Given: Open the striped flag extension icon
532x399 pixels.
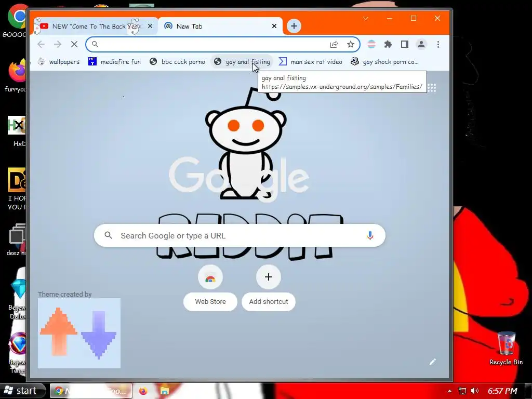Looking at the screenshot, I should click(x=371, y=44).
